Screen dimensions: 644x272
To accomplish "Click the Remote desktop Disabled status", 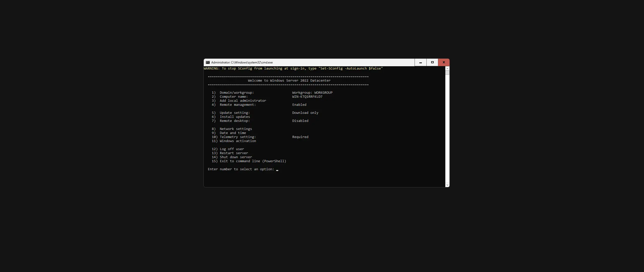I will (x=300, y=121).
